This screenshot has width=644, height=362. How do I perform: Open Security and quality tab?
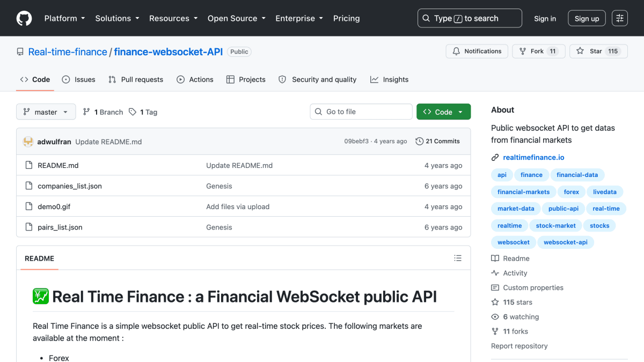pyautogui.click(x=317, y=79)
